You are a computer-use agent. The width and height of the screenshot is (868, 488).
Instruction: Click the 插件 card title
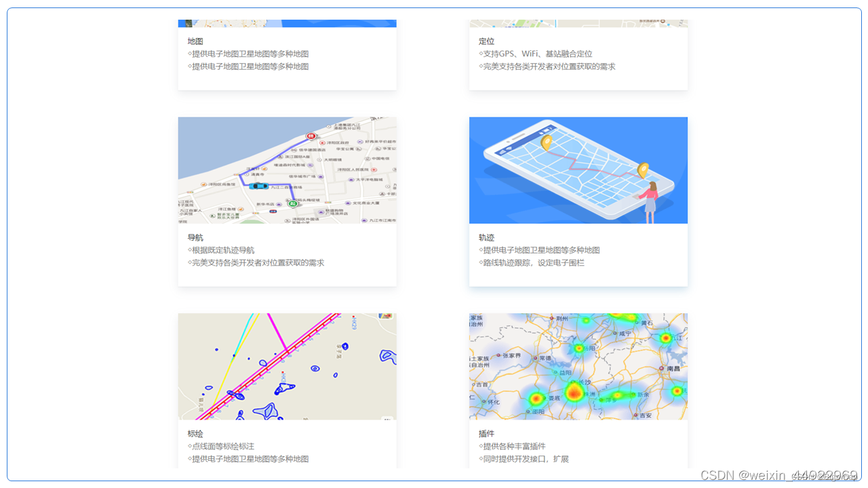486,434
